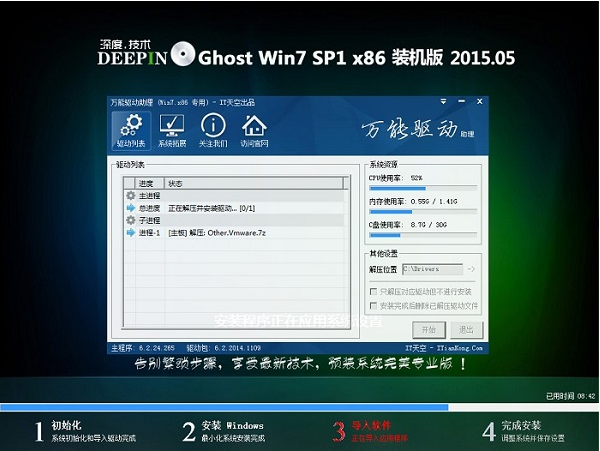Image resolution: width=600 pixels, height=451 pixels.
Task: Minimize the 万能驱动助理 window
Action: (x=461, y=101)
